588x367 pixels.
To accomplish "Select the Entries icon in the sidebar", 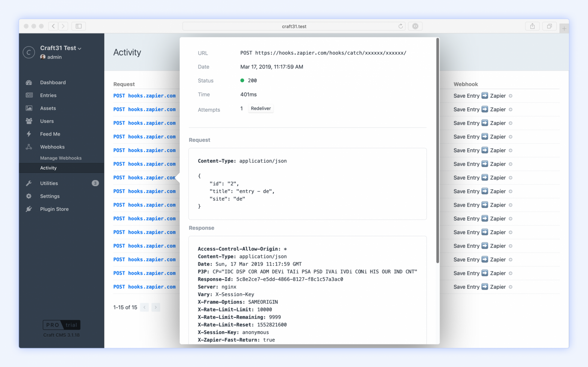I will [x=29, y=95].
